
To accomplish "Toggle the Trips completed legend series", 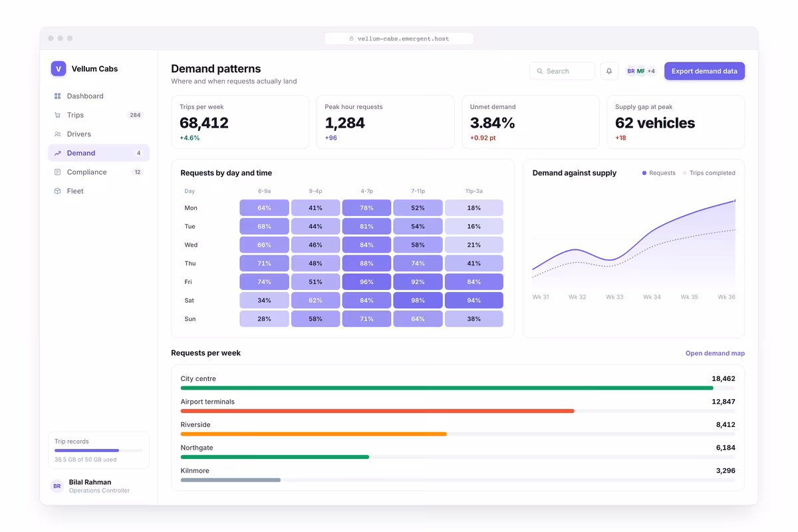I will pyautogui.click(x=709, y=173).
